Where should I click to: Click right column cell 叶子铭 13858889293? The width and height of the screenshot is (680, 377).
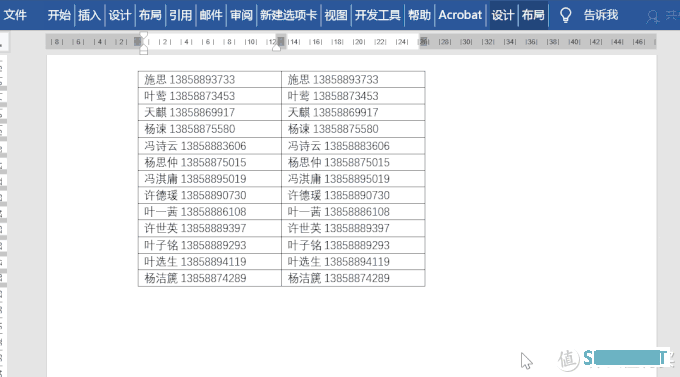tap(353, 245)
